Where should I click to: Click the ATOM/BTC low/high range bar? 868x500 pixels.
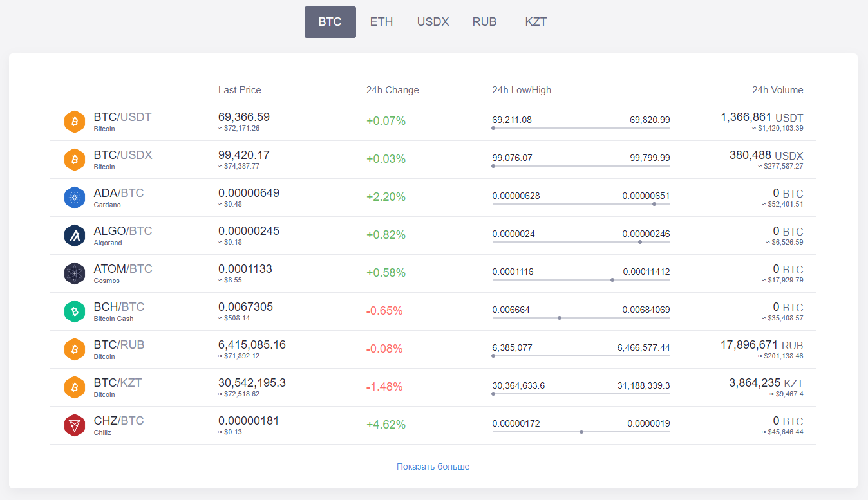pyautogui.click(x=581, y=280)
